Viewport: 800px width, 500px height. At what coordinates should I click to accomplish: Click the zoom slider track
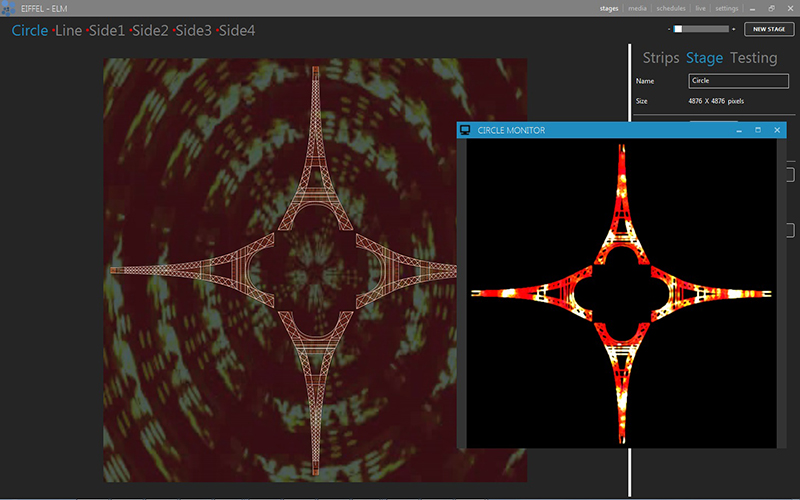tap(705, 29)
